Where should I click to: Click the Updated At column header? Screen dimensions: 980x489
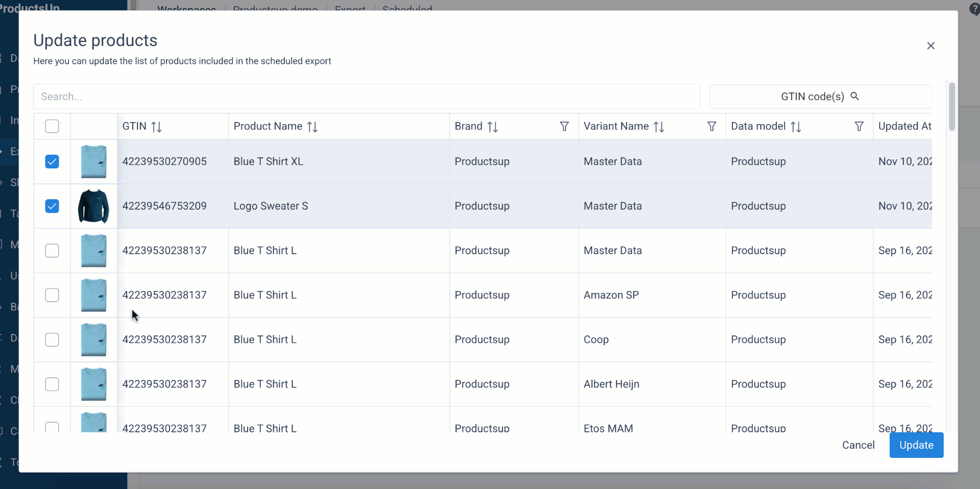904,126
